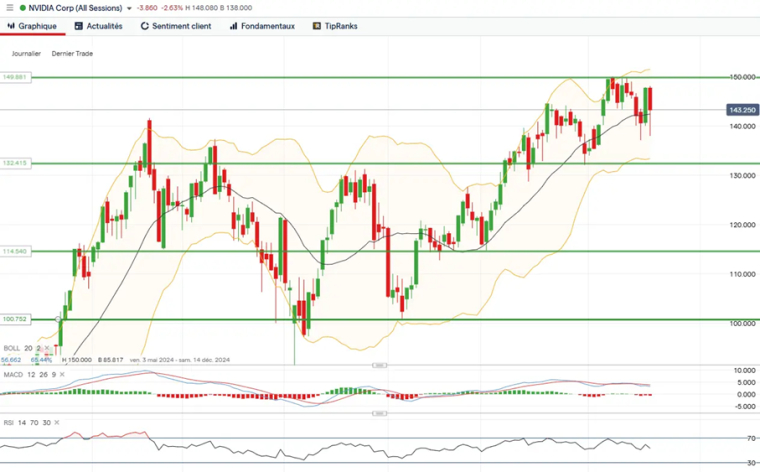
Task: Open the Actualités tab
Action: [98, 26]
